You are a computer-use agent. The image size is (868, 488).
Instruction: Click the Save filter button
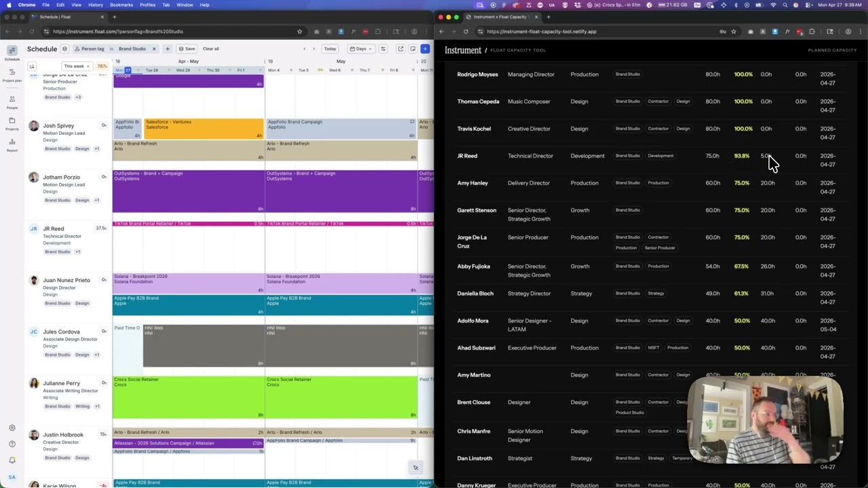[186, 49]
